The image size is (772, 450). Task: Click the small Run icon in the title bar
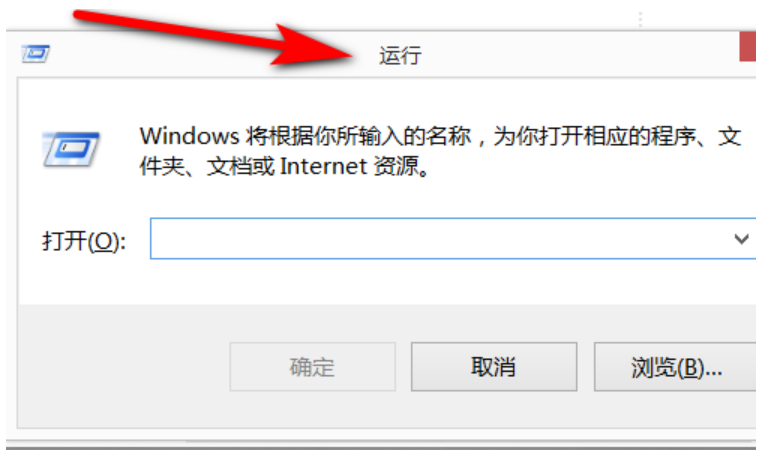click(35, 54)
